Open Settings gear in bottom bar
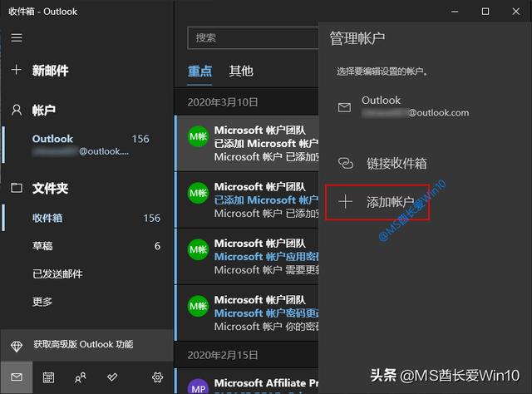 157,377
